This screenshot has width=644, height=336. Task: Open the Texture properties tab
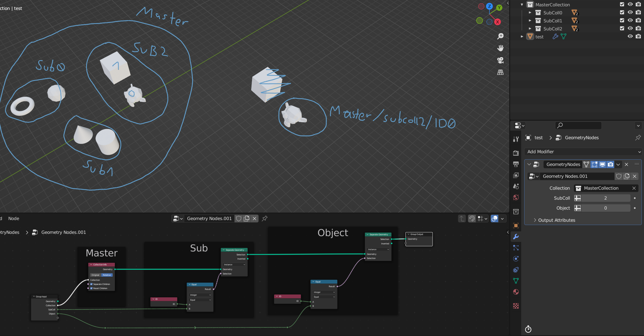coord(516,306)
